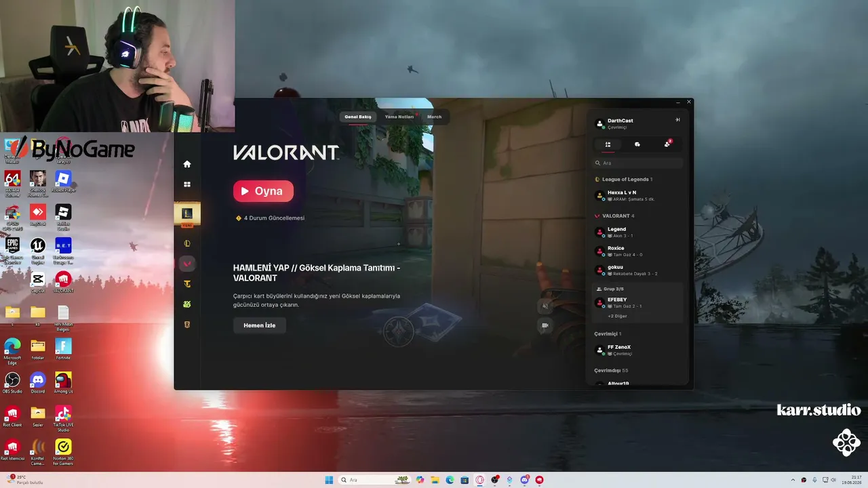Show the friends list view
This screenshot has height=488, width=868.
point(608,144)
